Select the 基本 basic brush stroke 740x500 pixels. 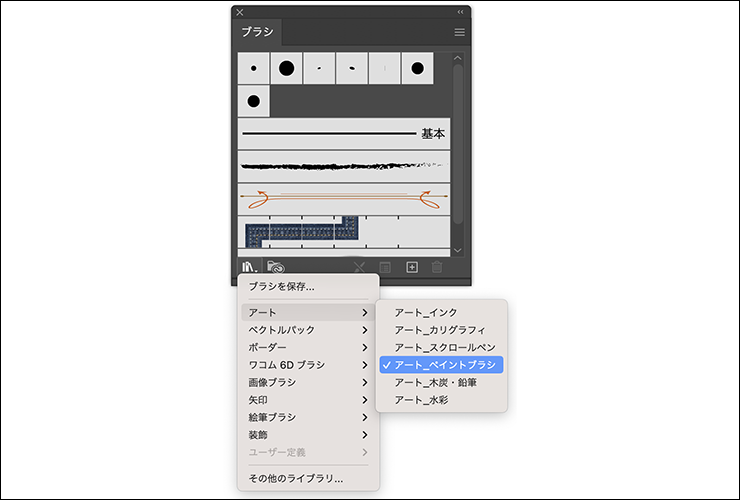click(x=343, y=133)
